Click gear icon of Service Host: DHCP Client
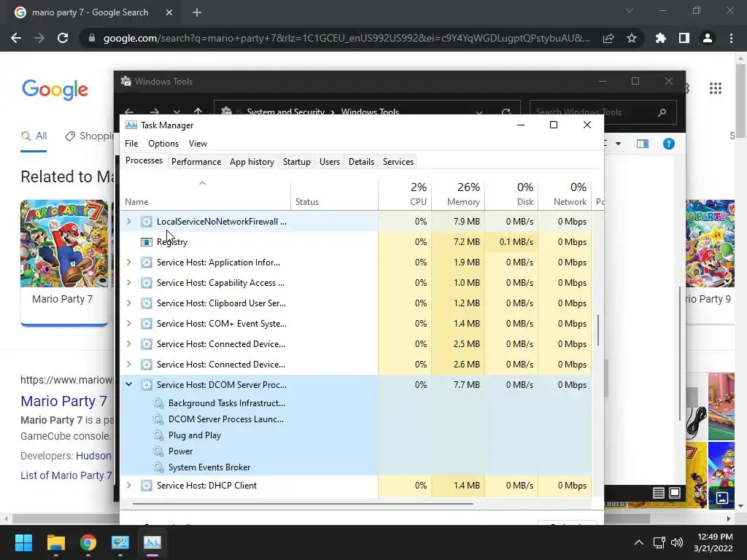The image size is (747, 560). (146, 486)
